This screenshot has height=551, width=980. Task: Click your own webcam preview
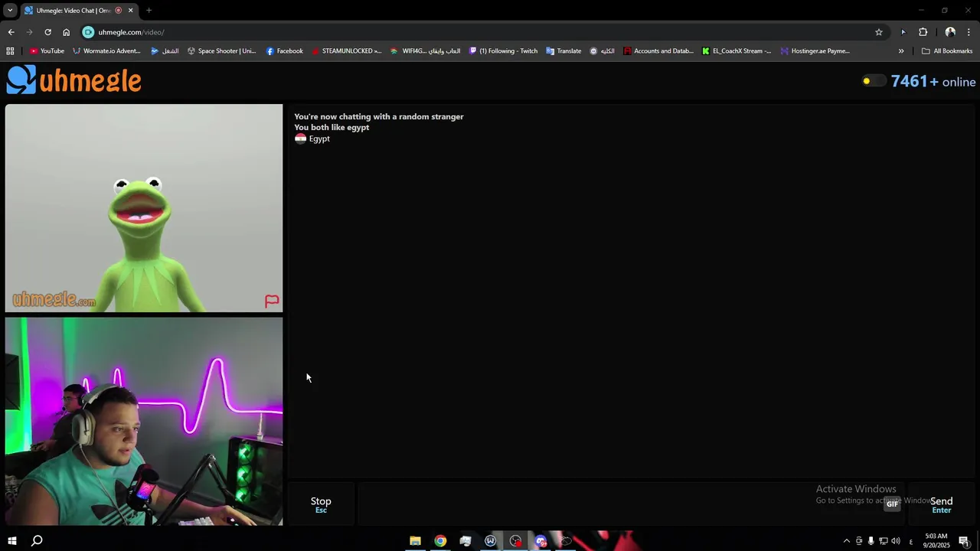click(144, 422)
